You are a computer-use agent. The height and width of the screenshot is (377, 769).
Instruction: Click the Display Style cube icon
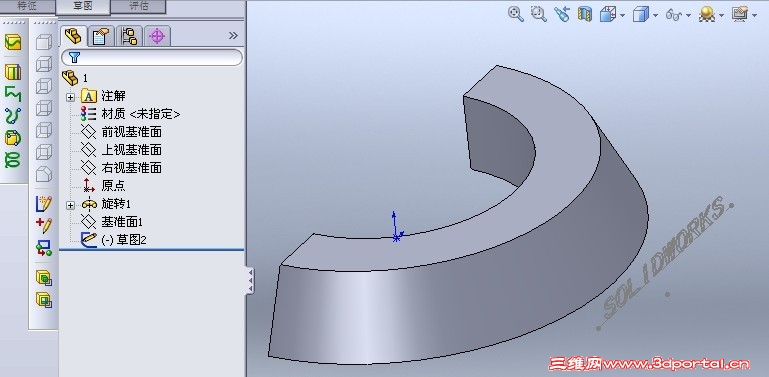pyautogui.click(x=641, y=15)
